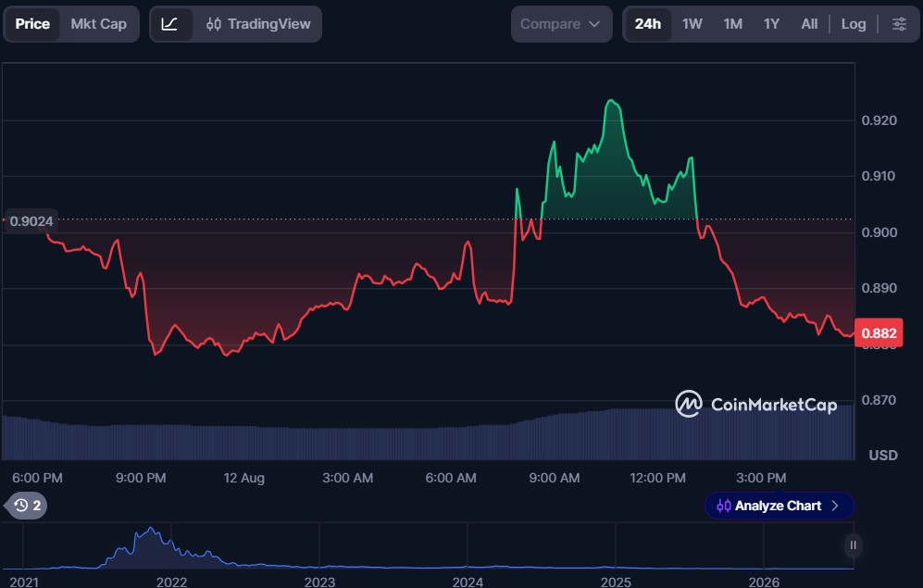923x588 pixels.
Task: Click the 0.910 axis value
Action: coord(879,176)
